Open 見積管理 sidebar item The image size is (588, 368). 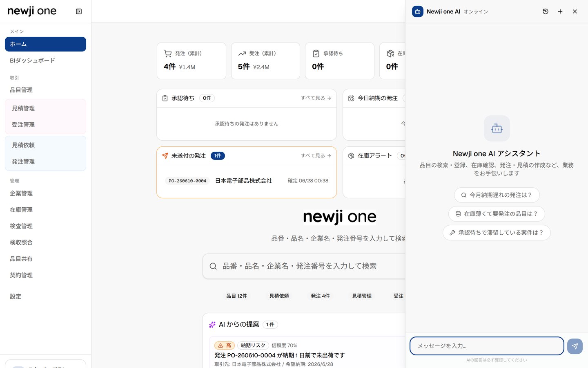(45, 108)
